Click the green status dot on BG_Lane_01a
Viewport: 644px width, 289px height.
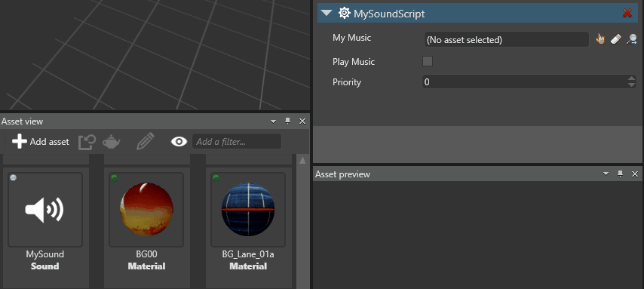tap(216, 177)
